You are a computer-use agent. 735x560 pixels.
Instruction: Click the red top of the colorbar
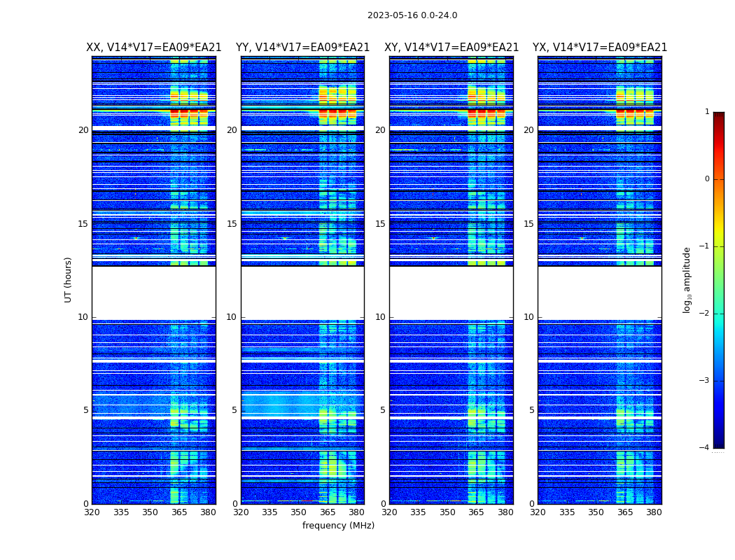(719, 122)
